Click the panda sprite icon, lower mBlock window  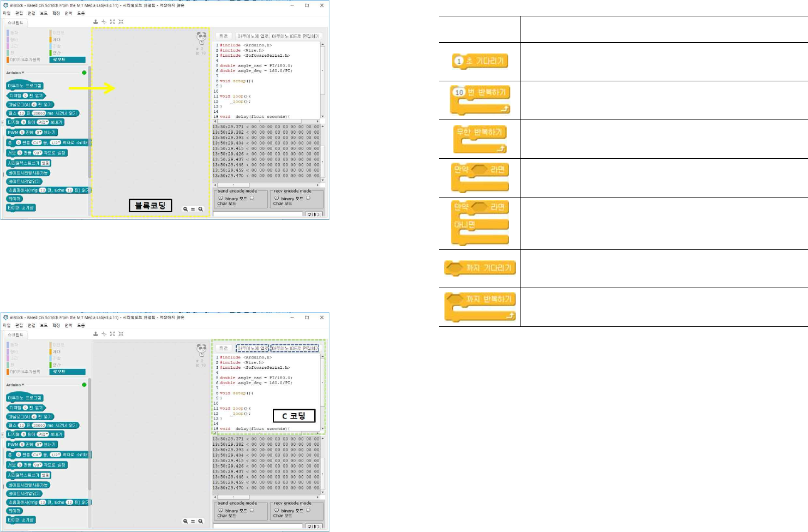click(201, 350)
